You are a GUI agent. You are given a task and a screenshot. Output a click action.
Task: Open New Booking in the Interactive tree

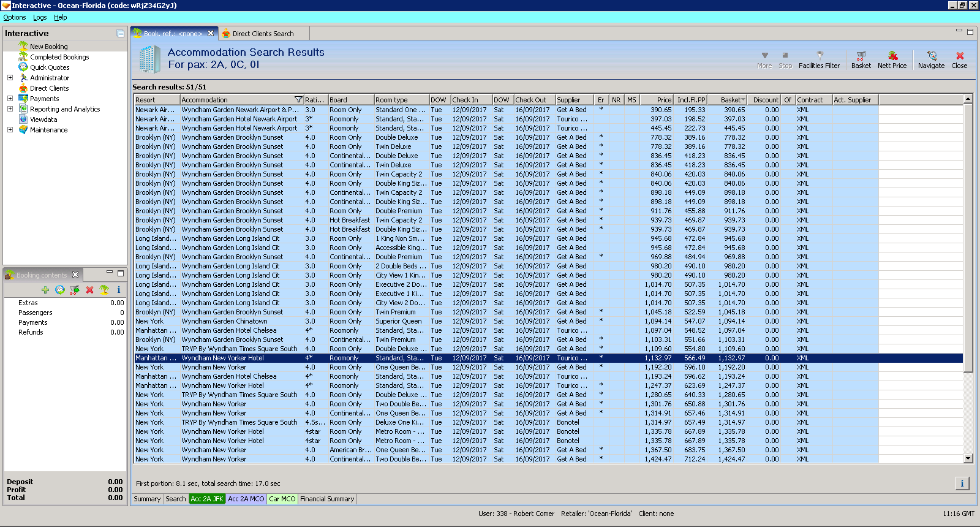click(48, 47)
